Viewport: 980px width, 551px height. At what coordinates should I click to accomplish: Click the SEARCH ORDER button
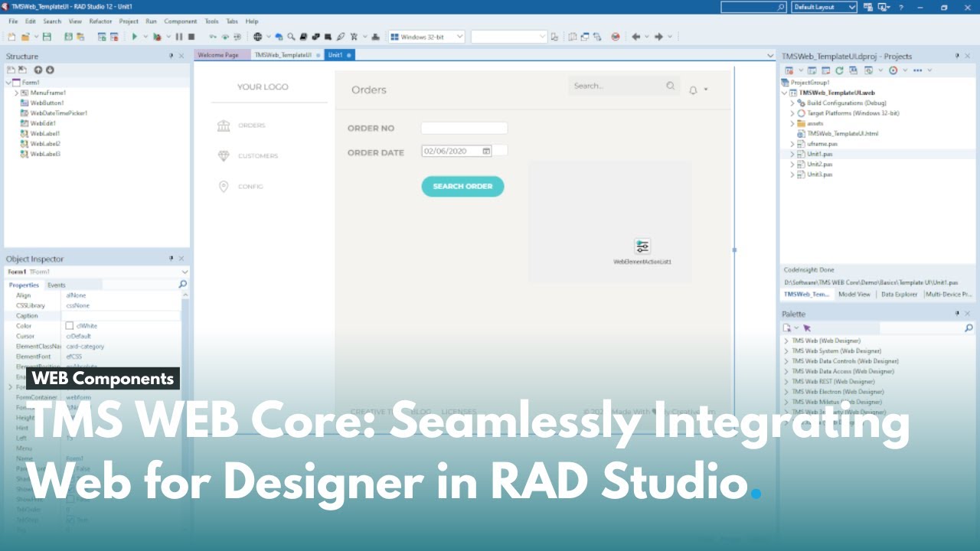point(462,186)
